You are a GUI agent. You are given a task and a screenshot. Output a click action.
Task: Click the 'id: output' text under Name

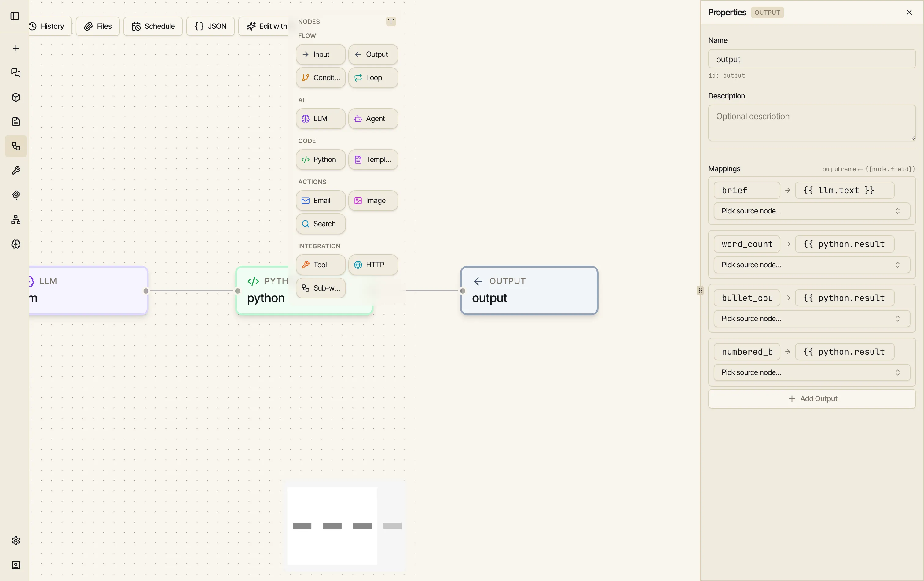click(x=726, y=76)
